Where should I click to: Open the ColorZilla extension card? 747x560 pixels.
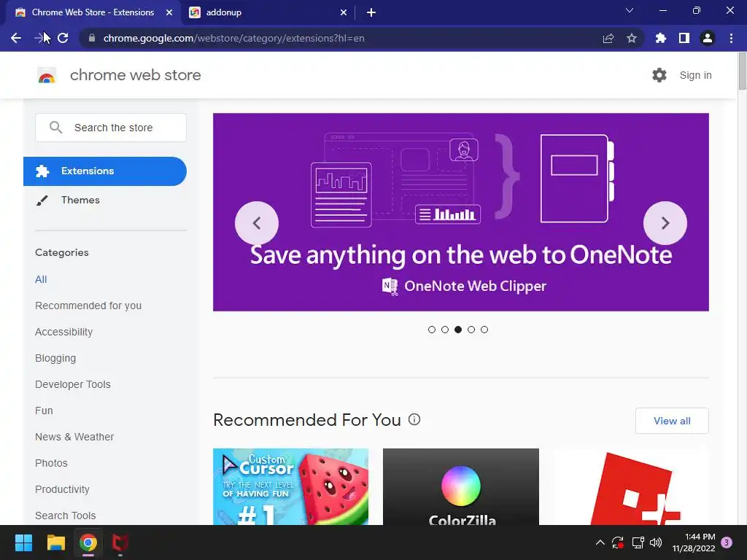461,486
